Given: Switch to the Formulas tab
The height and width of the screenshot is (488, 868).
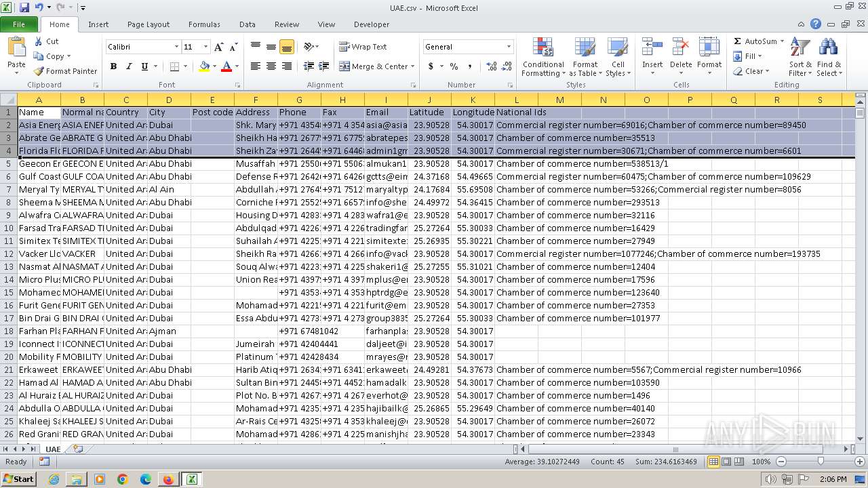Looking at the screenshot, I should coord(204,24).
